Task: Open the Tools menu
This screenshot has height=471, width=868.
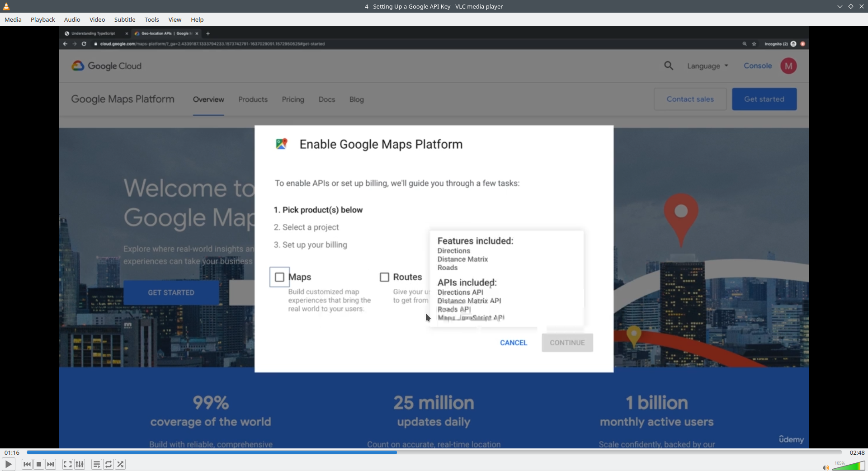Action: click(152, 19)
